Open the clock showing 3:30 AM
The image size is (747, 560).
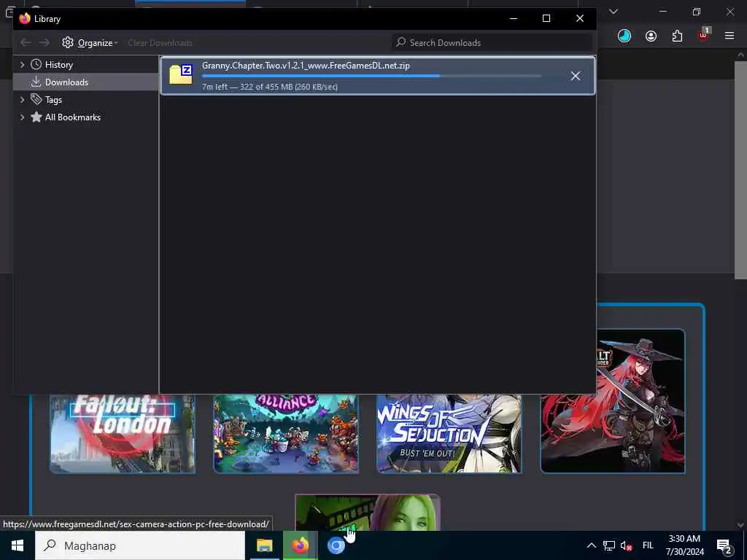tap(684, 545)
